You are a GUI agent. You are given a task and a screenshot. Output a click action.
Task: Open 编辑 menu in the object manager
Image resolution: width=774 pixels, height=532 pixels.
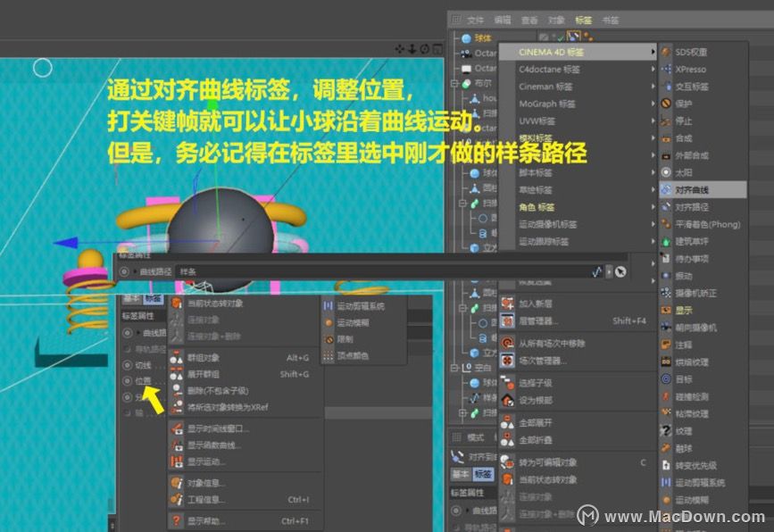click(503, 21)
